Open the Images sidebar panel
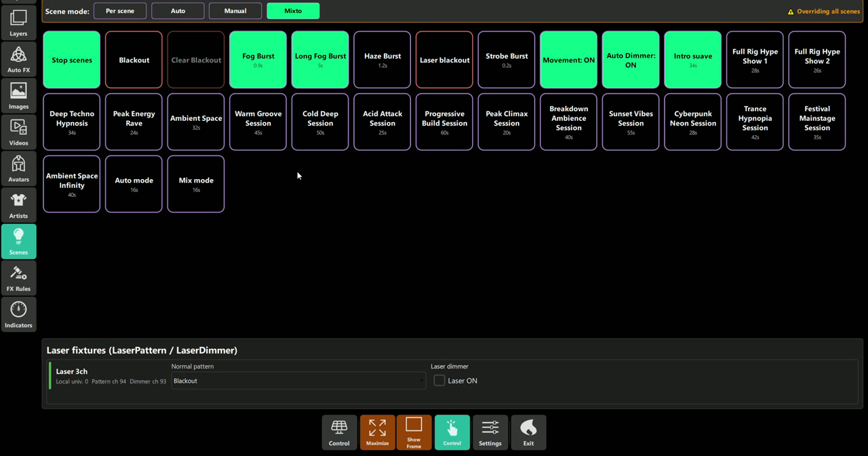This screenshot has height=456, width=868. pyautogui.click(x=18, y=96)
